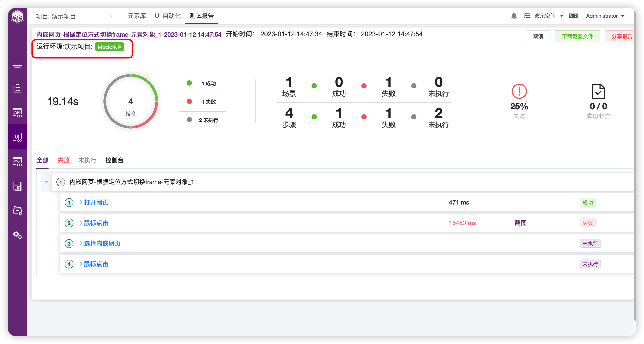Viewport: 644px width, 344px height.
Task: Open the workstation panel in sidebar
Action: [x=17, y=64]
